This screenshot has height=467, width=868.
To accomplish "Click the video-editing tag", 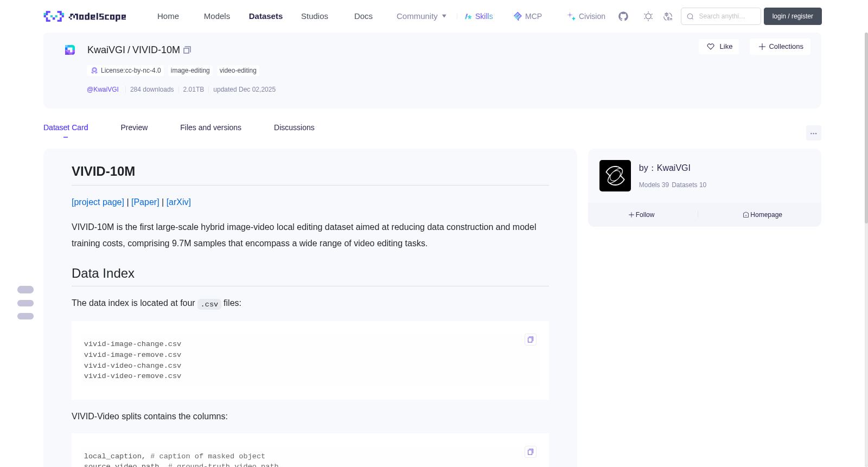I will [238, 71].
